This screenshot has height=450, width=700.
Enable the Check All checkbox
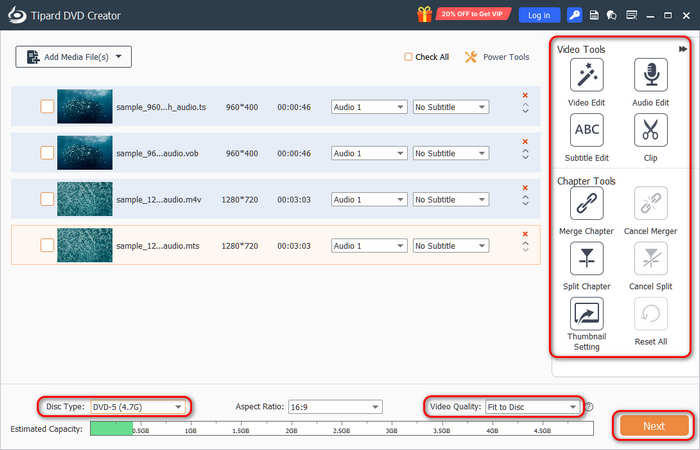408,57
